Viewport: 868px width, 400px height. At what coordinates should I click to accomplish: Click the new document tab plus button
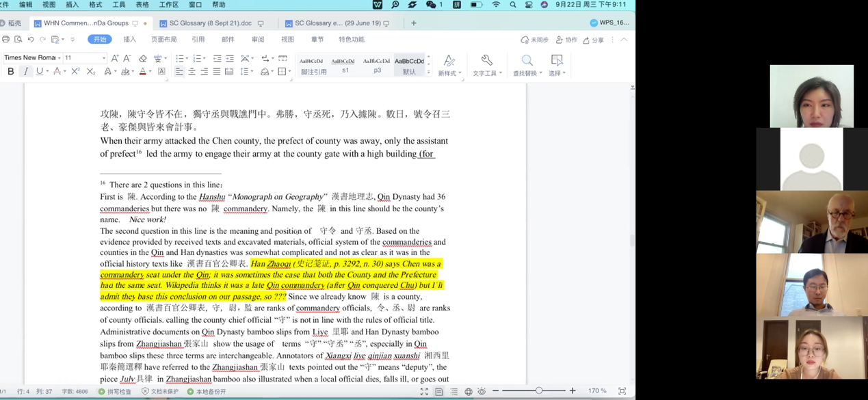click(413, 23)
